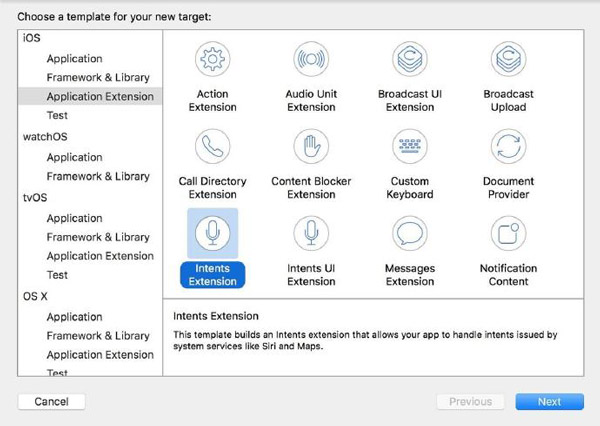The height and width of the screenshot is (426, 600).
Task: Open iOS Framework & Library category
Action: tap(98, 78)
